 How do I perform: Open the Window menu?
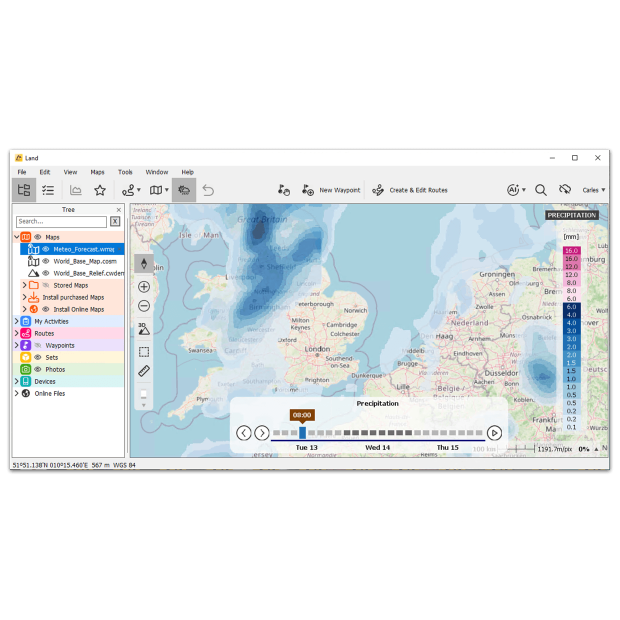point(157,172)
